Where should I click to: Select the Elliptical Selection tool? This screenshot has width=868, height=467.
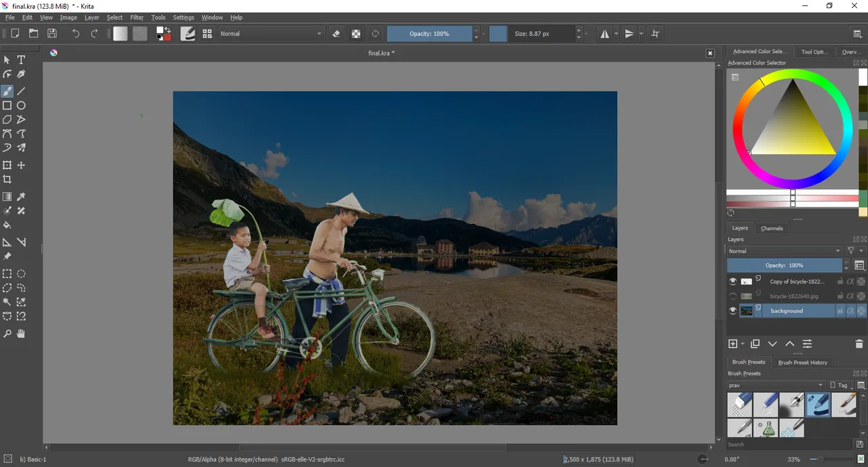21,274
